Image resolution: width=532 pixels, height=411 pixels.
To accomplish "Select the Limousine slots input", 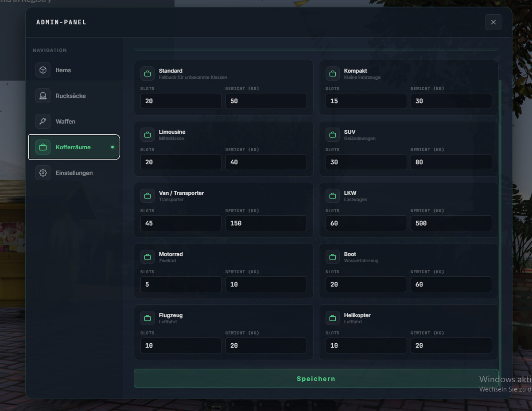I will [181, 162].
